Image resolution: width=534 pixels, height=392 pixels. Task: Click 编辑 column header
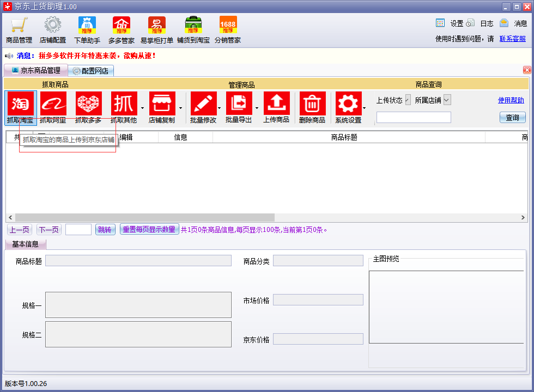pyautogui.click(x=126, y=137)
